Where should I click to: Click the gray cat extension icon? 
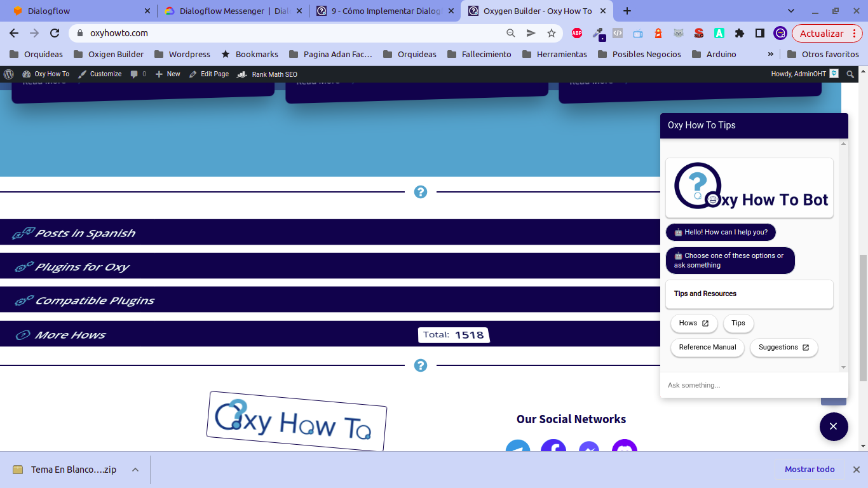(x=679, y=33)
